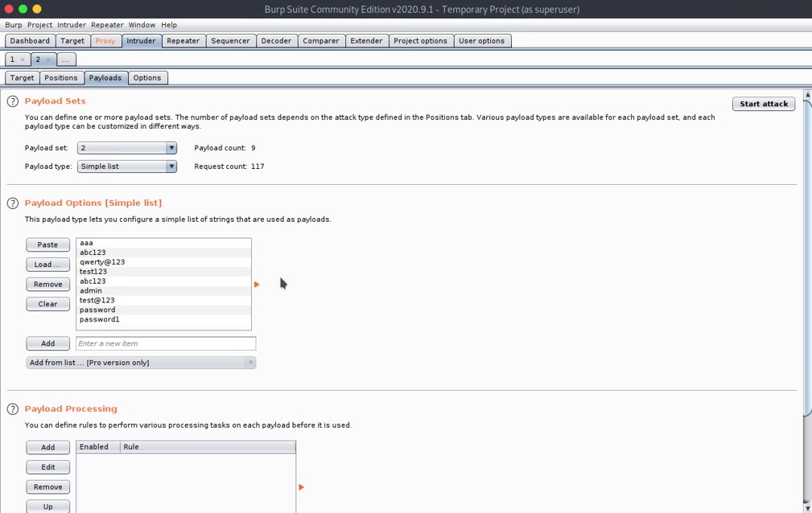Expand the Payload type dropdown
This screenshot has width=812, height=513.
[x=171, y=166]
